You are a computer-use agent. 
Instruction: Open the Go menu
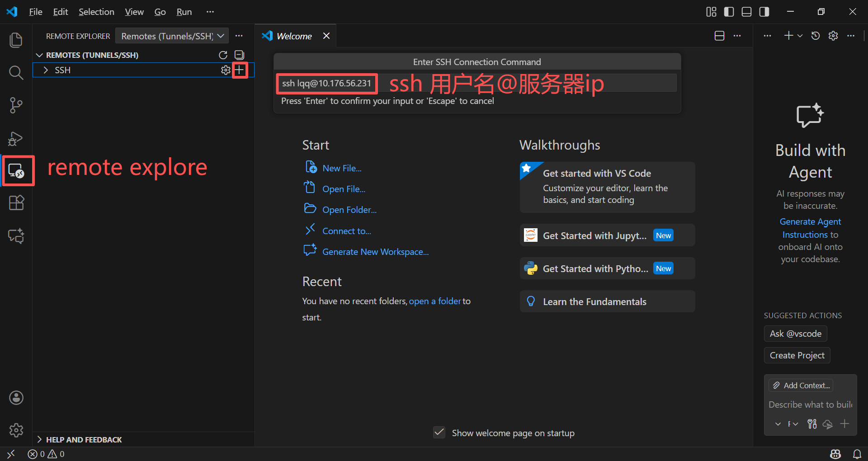pos(160,12)
